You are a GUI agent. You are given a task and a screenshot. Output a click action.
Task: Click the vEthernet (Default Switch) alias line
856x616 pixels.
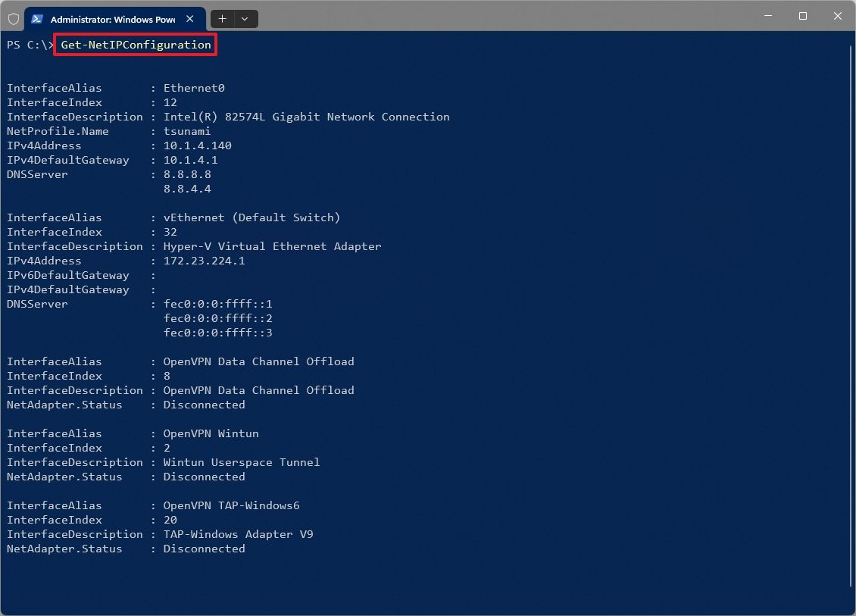251,217
